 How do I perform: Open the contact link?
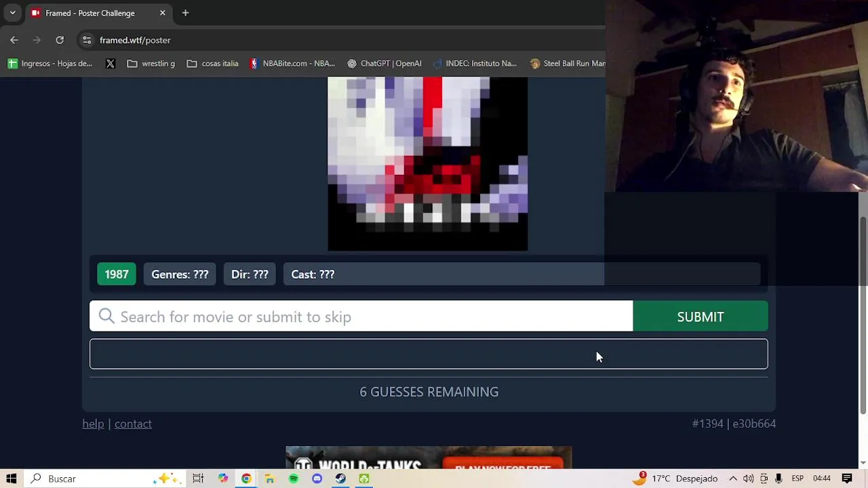pos(133,424)
